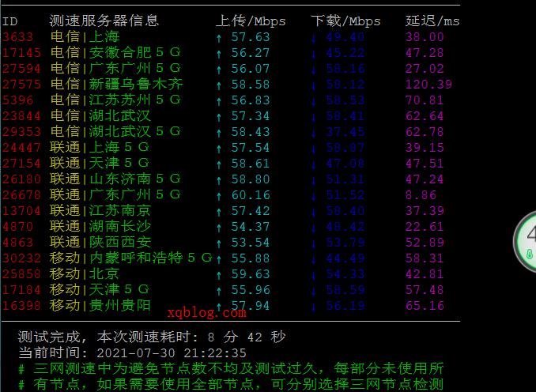This screenshot has height=392, width=536.
Task: Click the 当前时间 2021-07-30 21:22:35 line
Action: (x=132, y=352)
